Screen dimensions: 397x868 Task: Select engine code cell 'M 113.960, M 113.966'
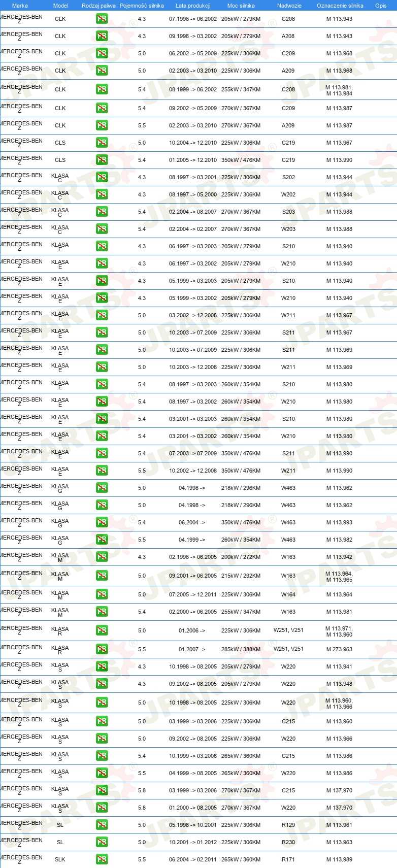[339, 704]
